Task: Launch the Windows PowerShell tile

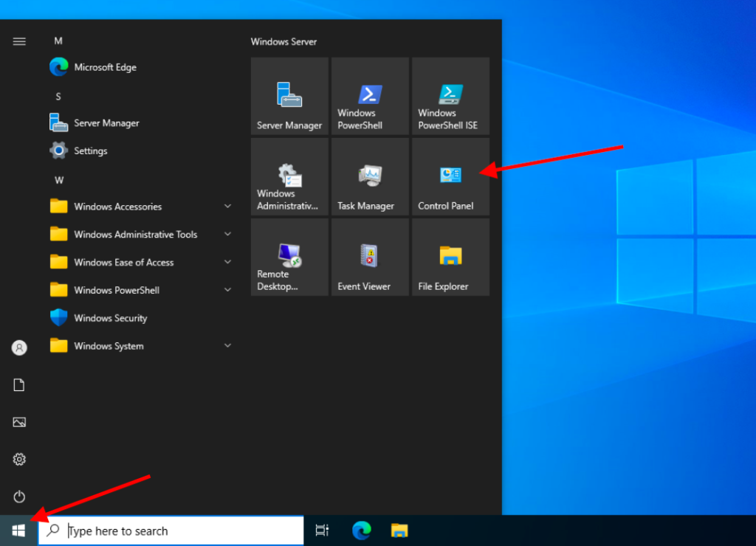Action: (x=370, y=96)
